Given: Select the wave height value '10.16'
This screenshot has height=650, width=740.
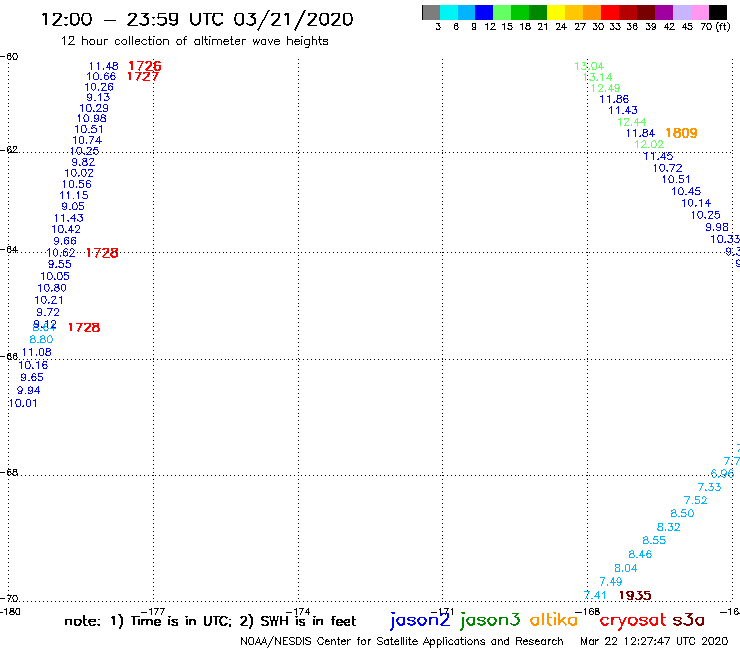Looking at the screenshot, I should 33,365.
